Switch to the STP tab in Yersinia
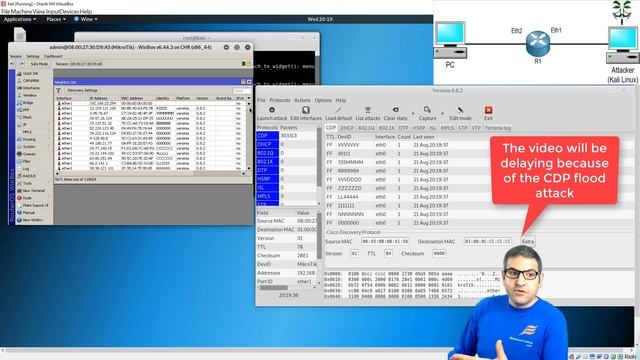The width and height of the screenshot is (640, 360). (462, 128)
